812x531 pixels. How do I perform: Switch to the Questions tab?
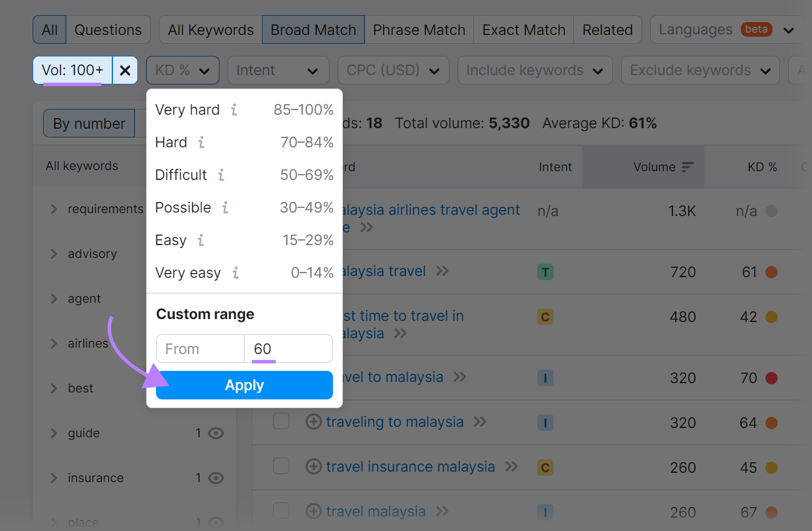point(108,29)
